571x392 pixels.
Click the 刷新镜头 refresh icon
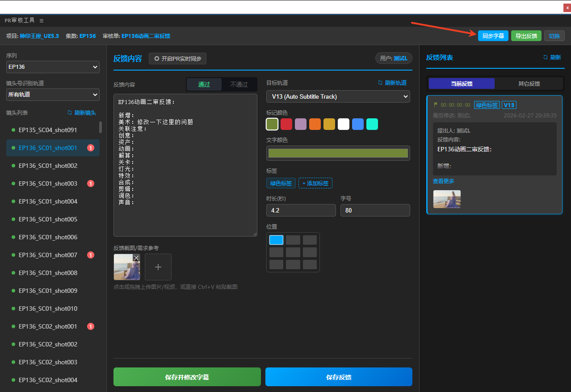click(70, 113)
